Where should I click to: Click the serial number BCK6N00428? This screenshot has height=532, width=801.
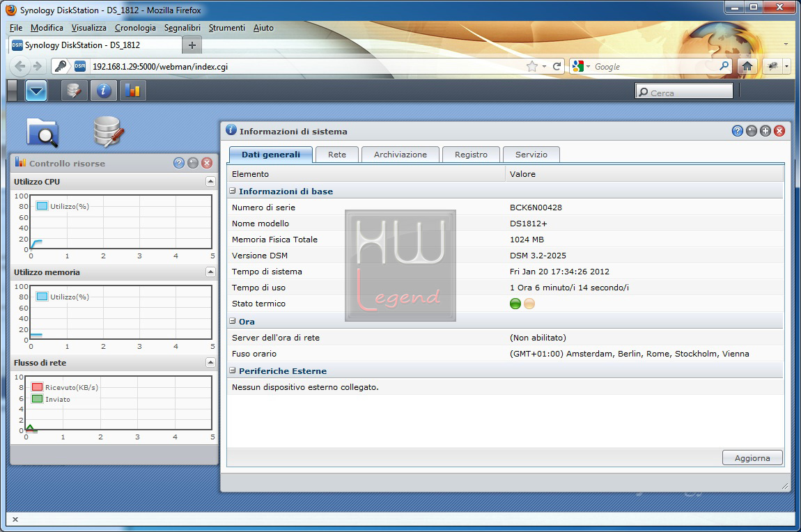[536, 208]
